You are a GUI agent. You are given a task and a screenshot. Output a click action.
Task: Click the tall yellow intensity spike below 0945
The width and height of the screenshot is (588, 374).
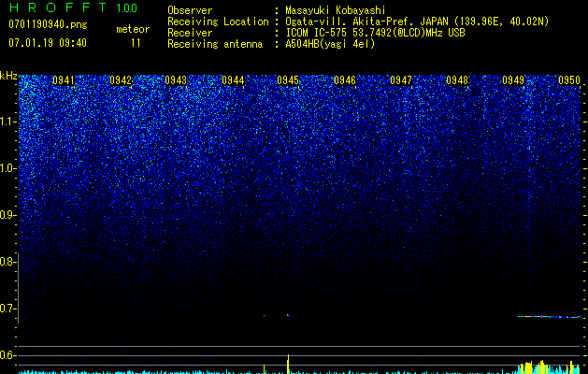pyautogui.click(x=288, y=364)
